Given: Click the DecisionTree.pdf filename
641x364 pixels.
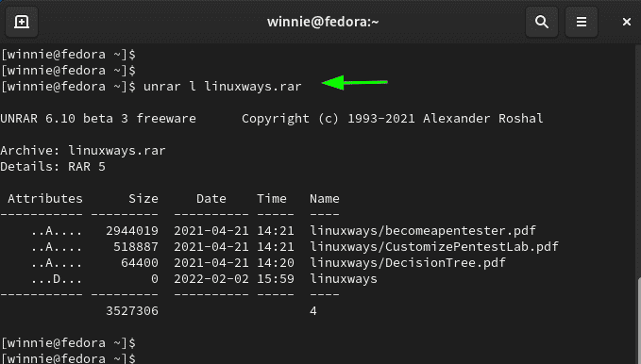Looking at the screenshot, I should click(x=408, y=263).
